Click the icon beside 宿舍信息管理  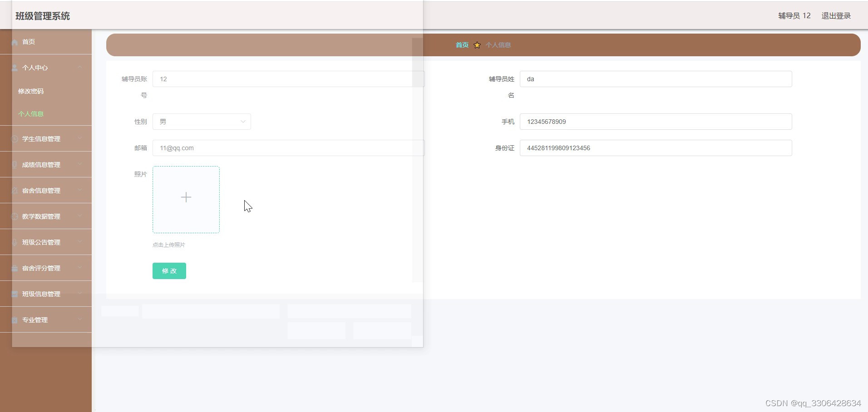(x=15, y=191)
